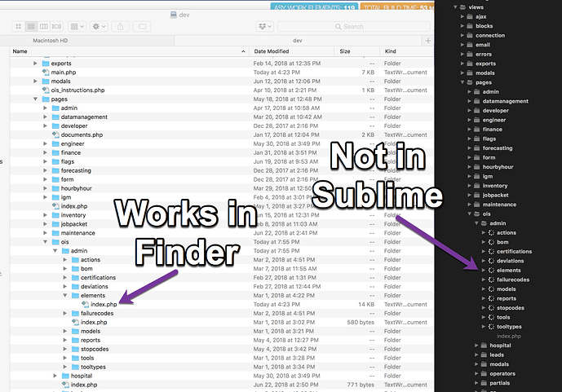
Task: Expand the exports folder in Finder
Action: coord(35,64)
